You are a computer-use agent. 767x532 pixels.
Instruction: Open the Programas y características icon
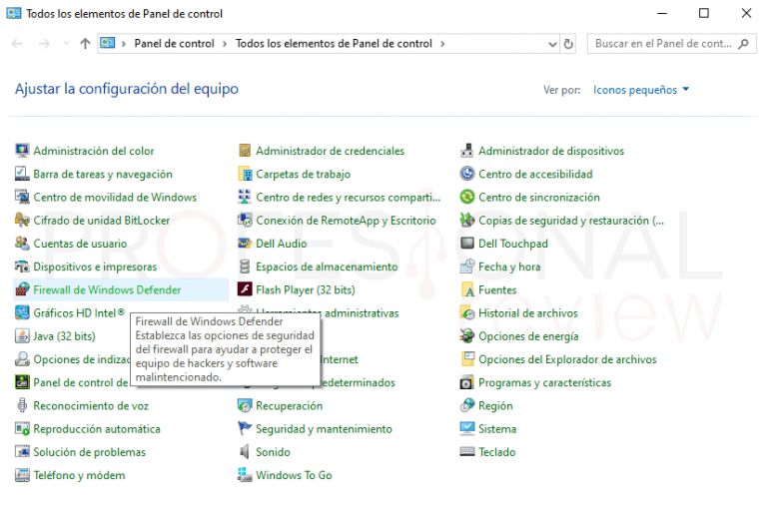click(x=467, y=382)
